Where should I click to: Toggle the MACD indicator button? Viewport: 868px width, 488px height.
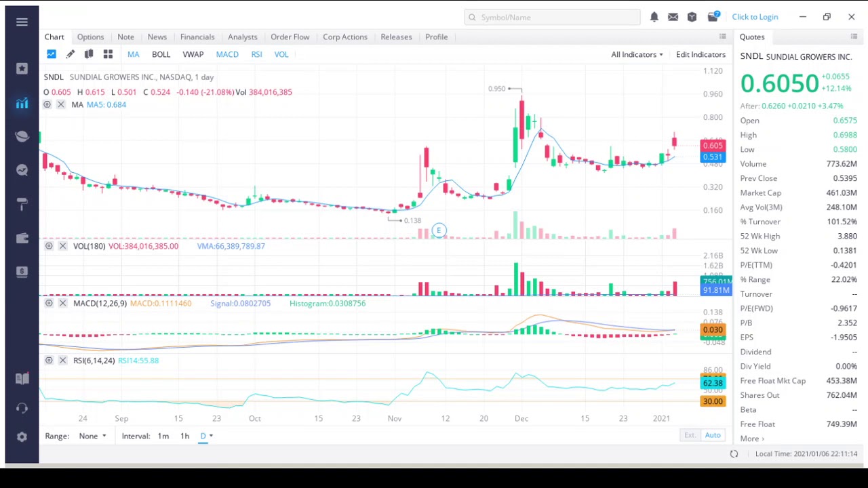[x=227, y=54]
